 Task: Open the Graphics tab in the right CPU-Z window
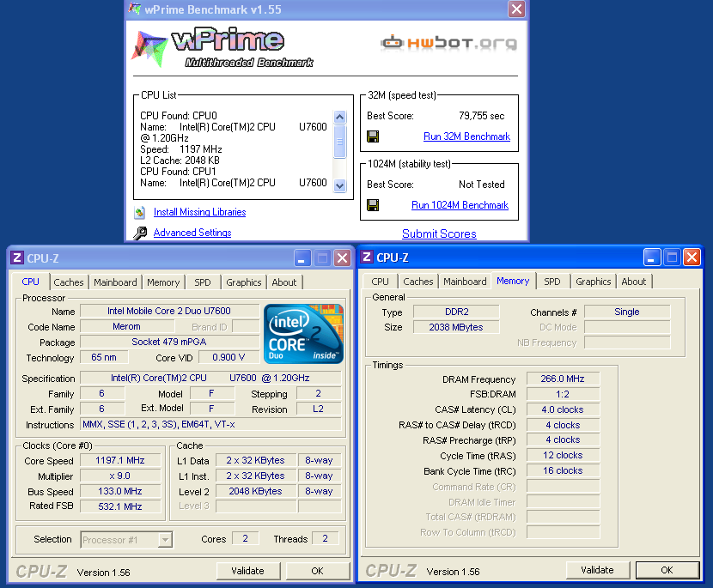pos(594,282)
